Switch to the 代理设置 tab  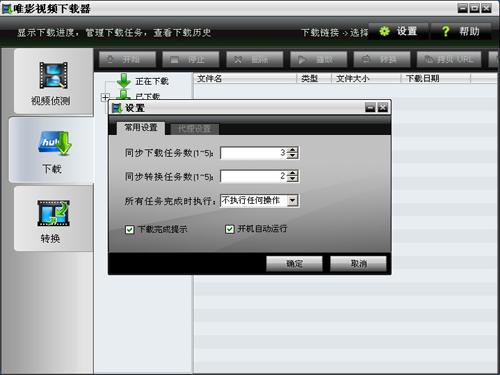click(x=194, y=129)
